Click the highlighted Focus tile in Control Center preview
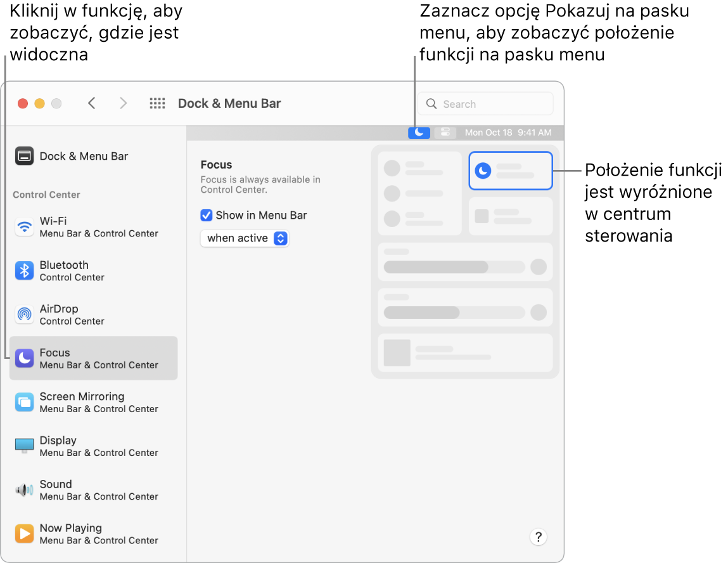The image size is (728, 563). [511, 171]
